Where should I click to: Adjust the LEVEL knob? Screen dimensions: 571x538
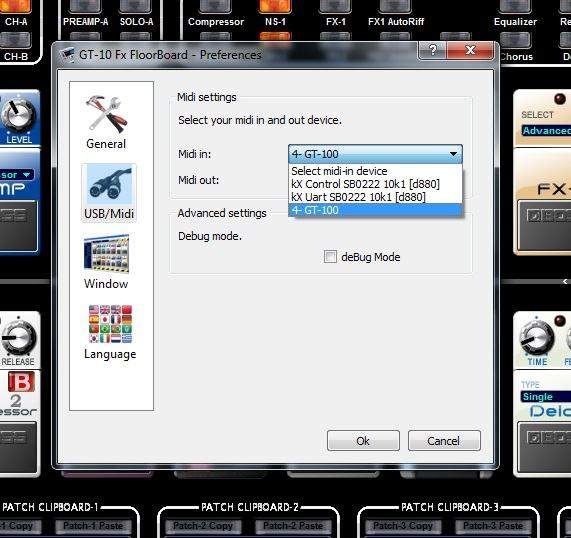coord(18,115)
